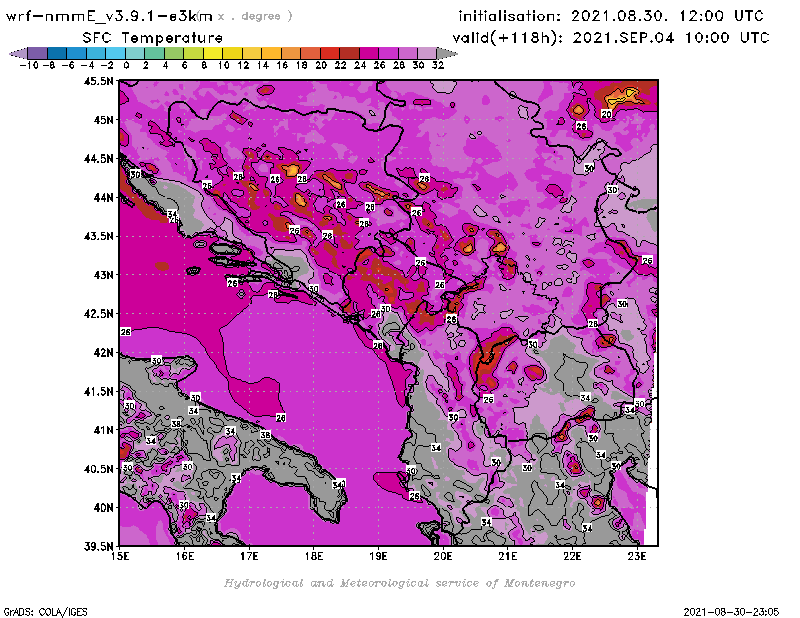Screen dimensions: 800x618
Task: Click the '42.5N' latitude axis label
Action: tap(98, 314)
